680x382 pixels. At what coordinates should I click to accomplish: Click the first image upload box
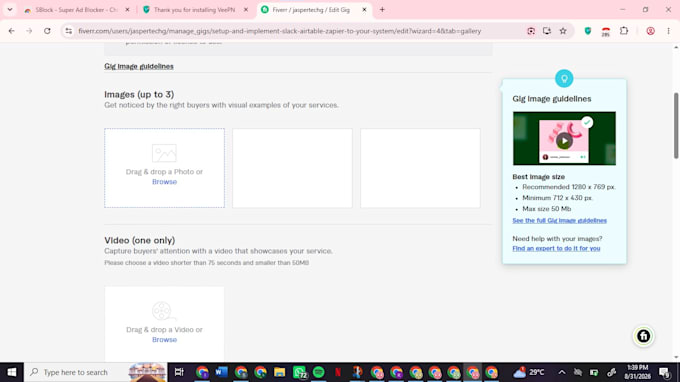[164, 168]
